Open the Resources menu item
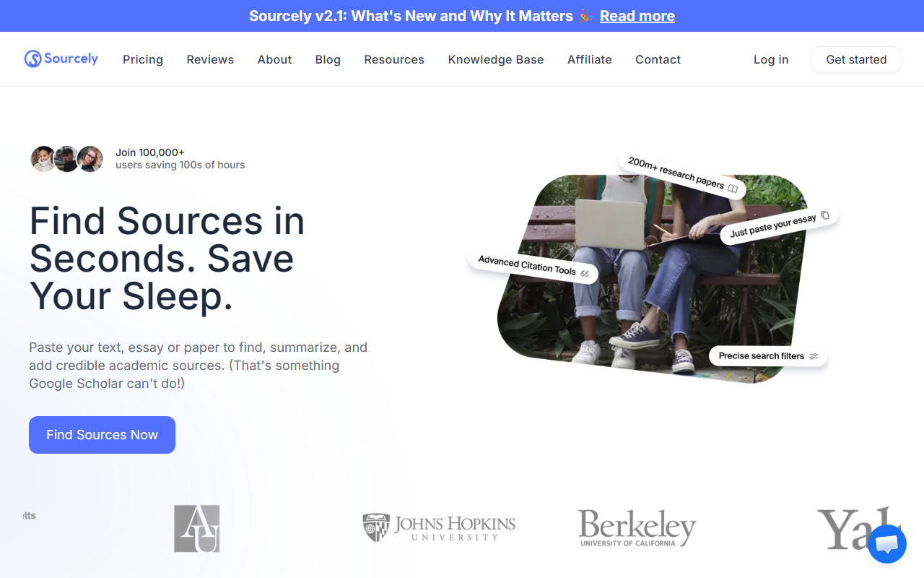Image resolution: width=924 pixels, height=578 pixels. tap(394, 59)
